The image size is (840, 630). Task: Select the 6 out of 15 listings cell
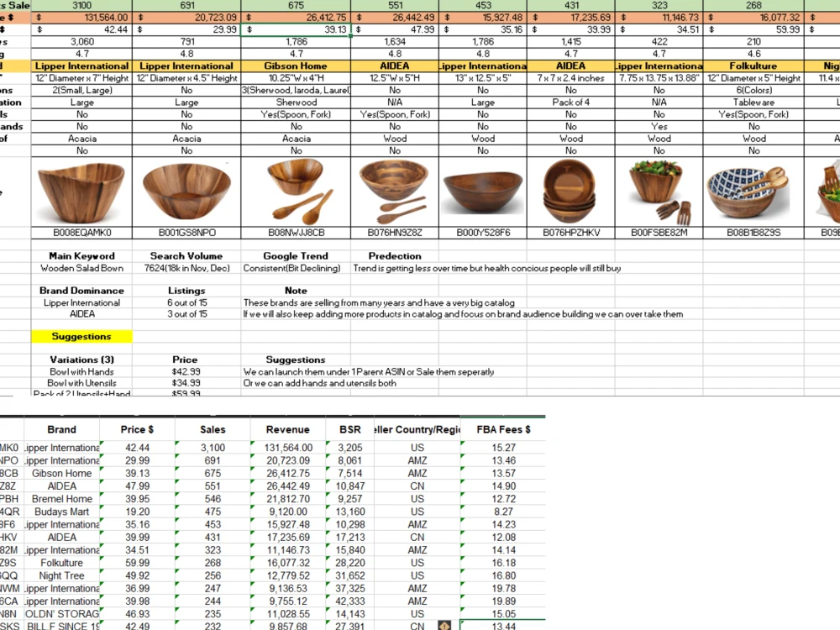tap(186, 302)
